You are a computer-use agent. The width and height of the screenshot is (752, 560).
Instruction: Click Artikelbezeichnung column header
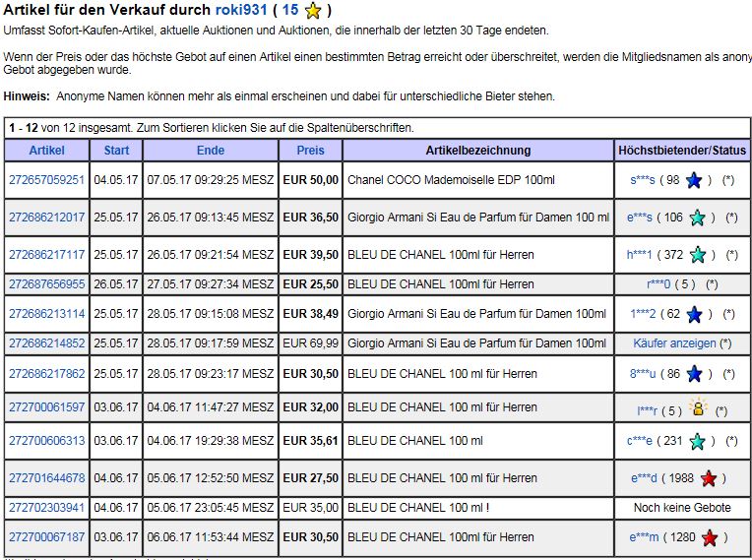pos(478,151)
